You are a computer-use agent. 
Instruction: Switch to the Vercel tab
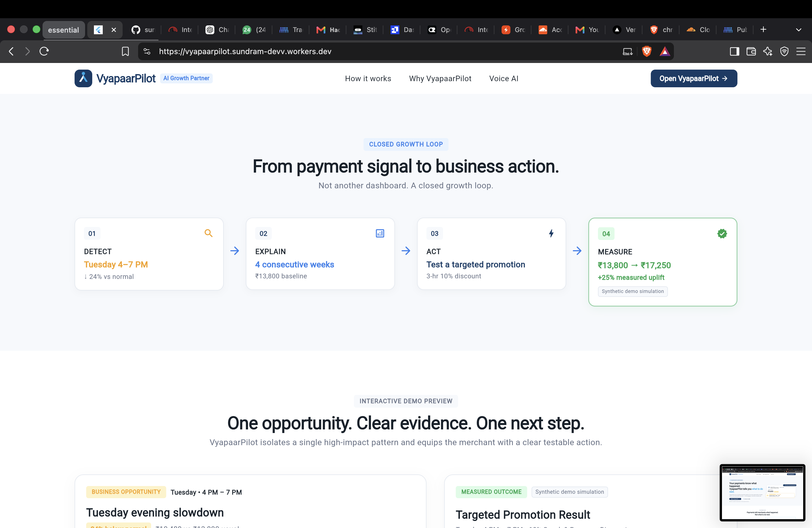624,30
